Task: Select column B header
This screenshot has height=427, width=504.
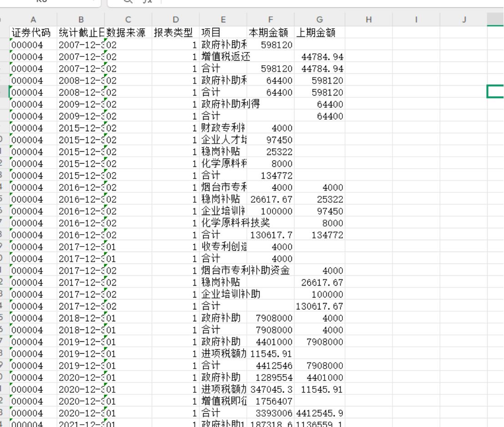Action: coord(81,20)
